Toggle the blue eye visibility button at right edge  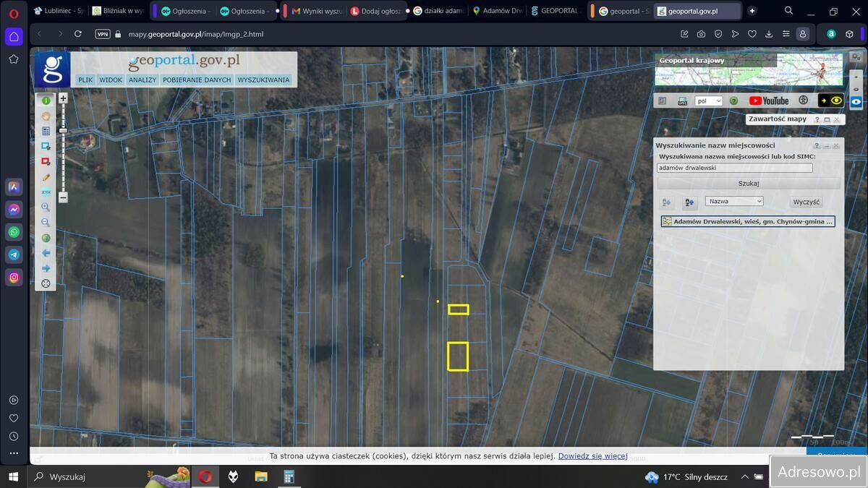point(856,102)
